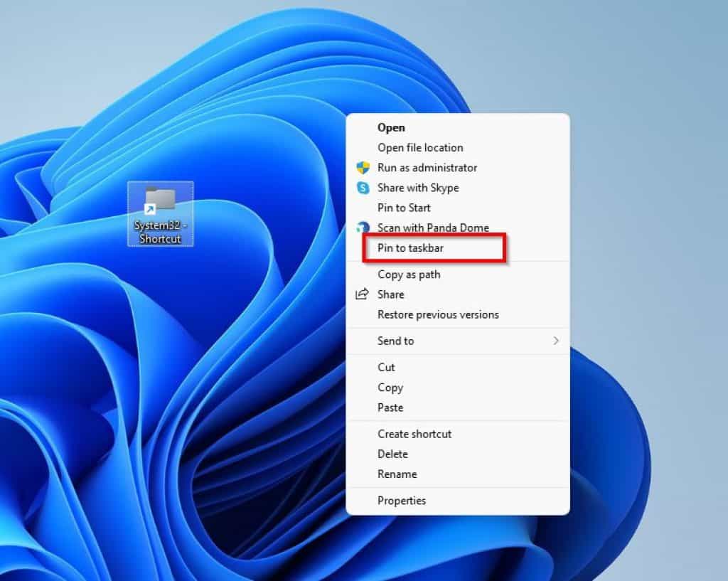The image size is (728, 581).
Task: Click the share arrow icon beside Share
Action: tap(362, 294)
